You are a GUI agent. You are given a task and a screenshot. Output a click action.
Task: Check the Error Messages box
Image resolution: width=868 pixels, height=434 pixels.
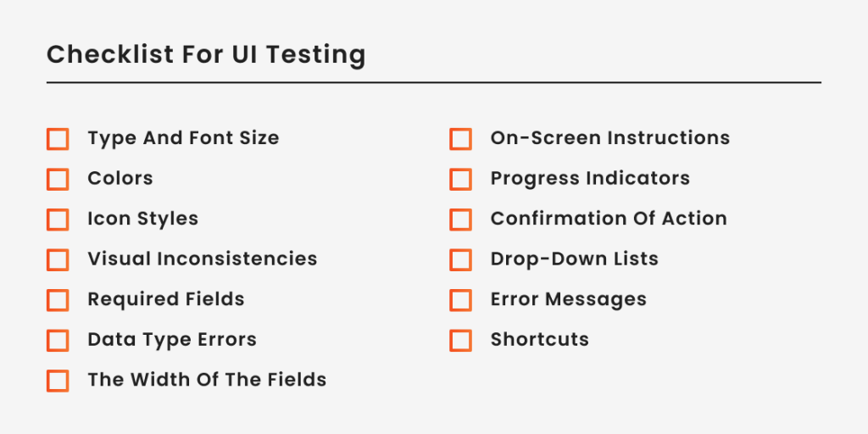point(460,301)
